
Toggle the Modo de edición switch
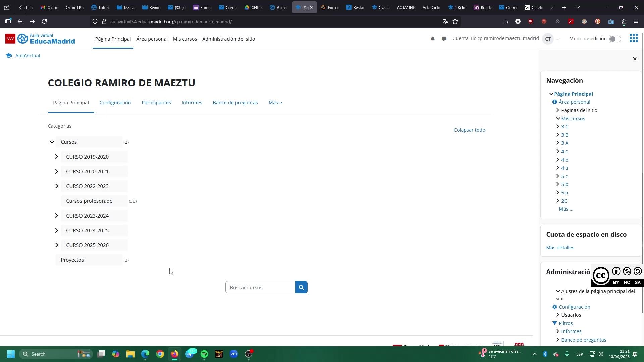coord(615,39)
